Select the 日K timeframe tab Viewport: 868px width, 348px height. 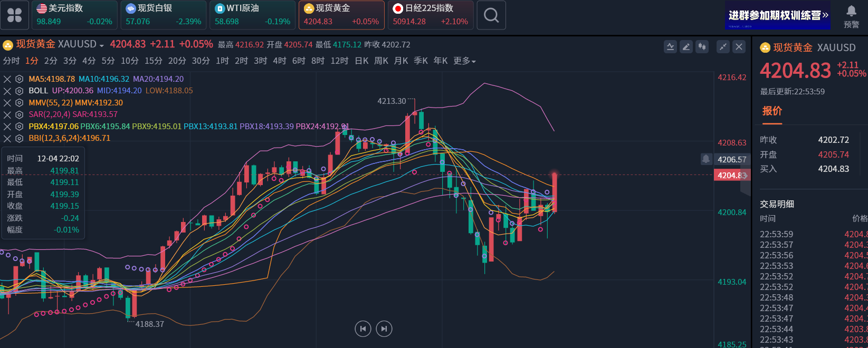click(361, 61)
